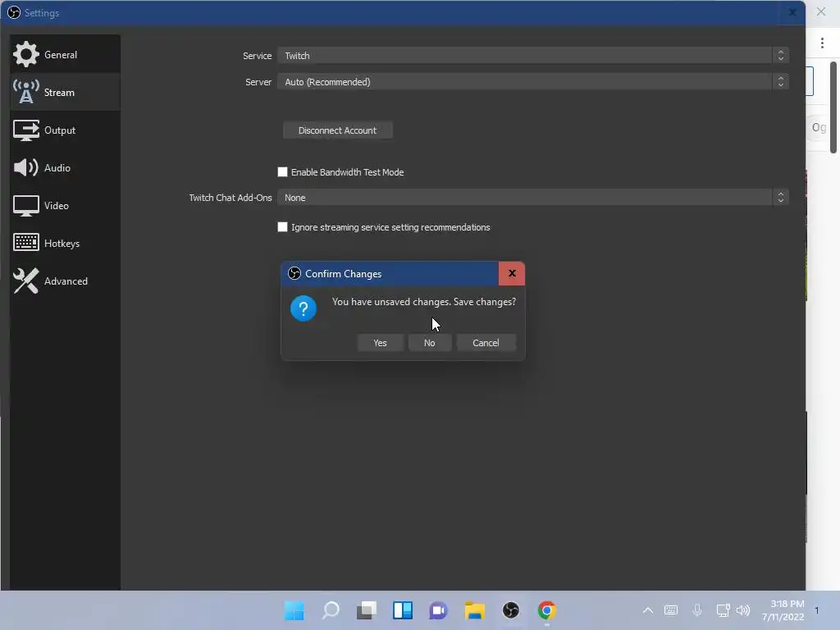Select the Hotkeys keyboard icon

coord(25,243)
